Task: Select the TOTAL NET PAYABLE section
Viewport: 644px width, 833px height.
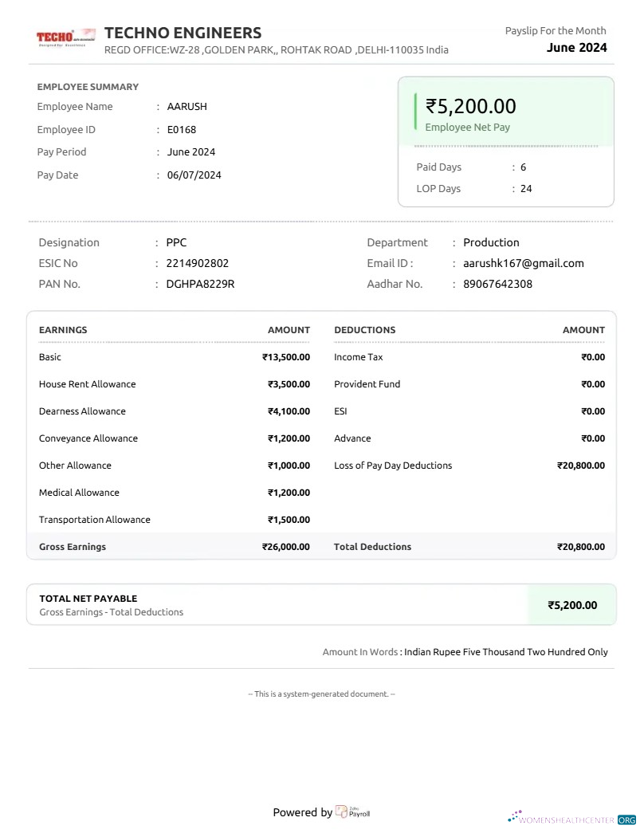Action: pos(88,599)
